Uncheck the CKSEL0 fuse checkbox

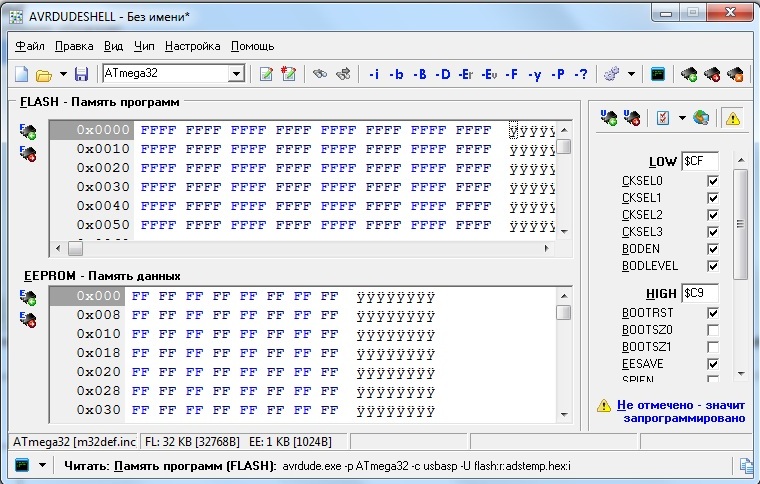coord(713,181)
